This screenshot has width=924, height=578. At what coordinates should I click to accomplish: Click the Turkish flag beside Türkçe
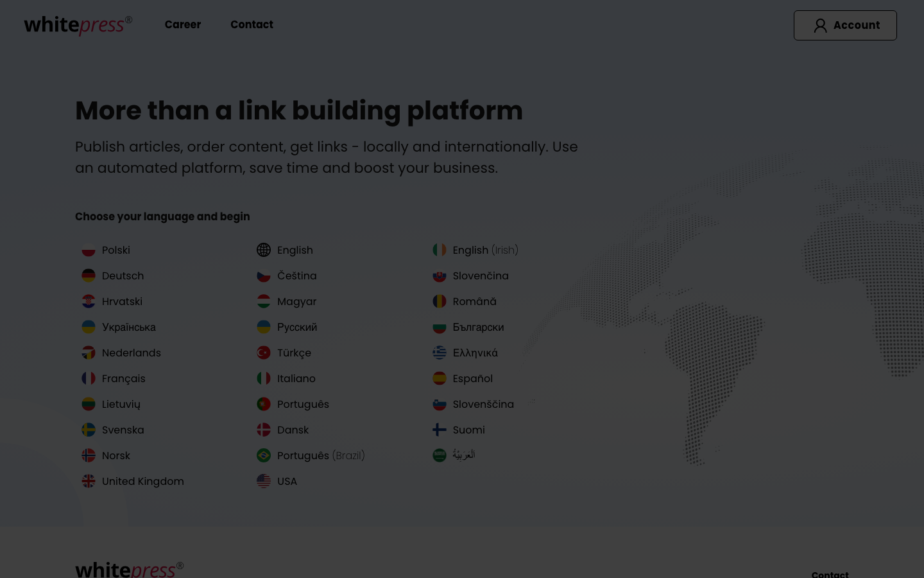coord(264,353)
